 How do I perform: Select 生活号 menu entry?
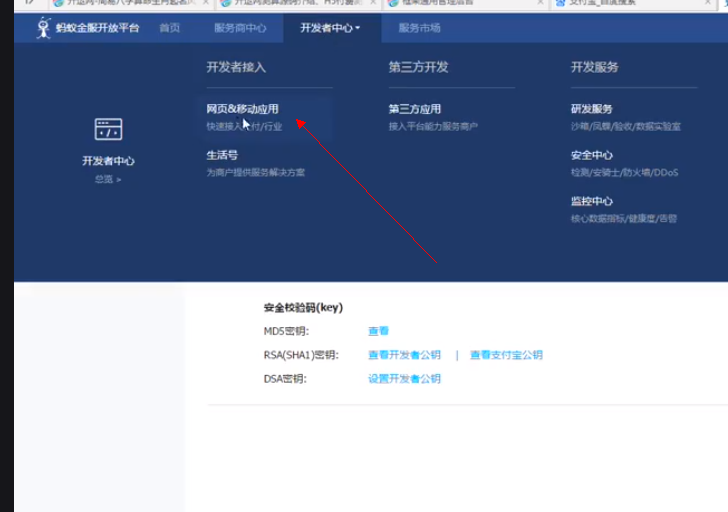(x=222, y=155)
